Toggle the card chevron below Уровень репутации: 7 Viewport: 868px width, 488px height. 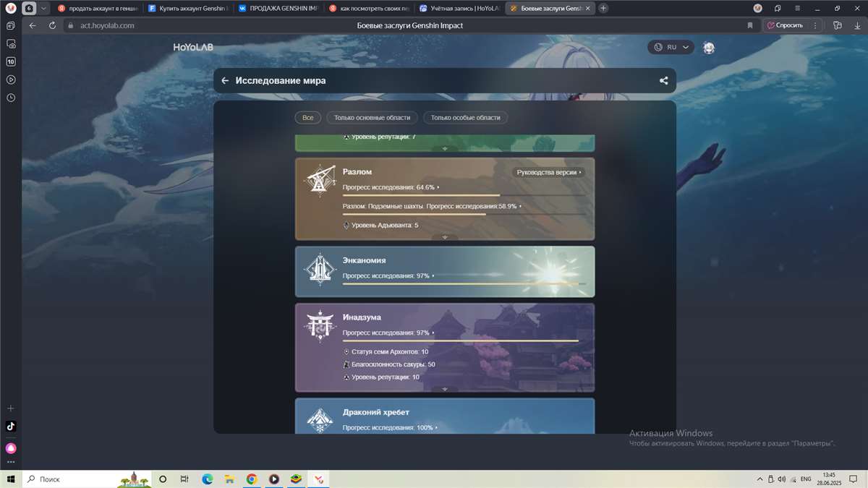click(x=445, y=149)
